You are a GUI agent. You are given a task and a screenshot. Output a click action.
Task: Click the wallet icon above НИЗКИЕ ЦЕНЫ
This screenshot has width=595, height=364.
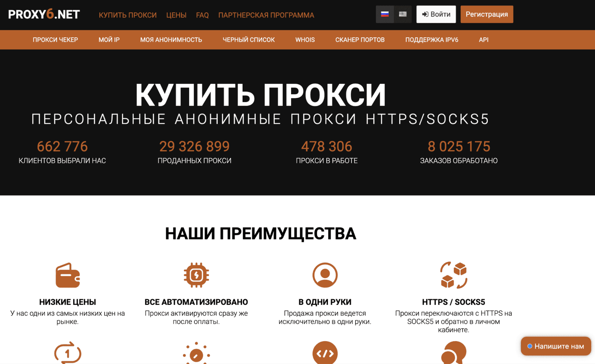68,275
